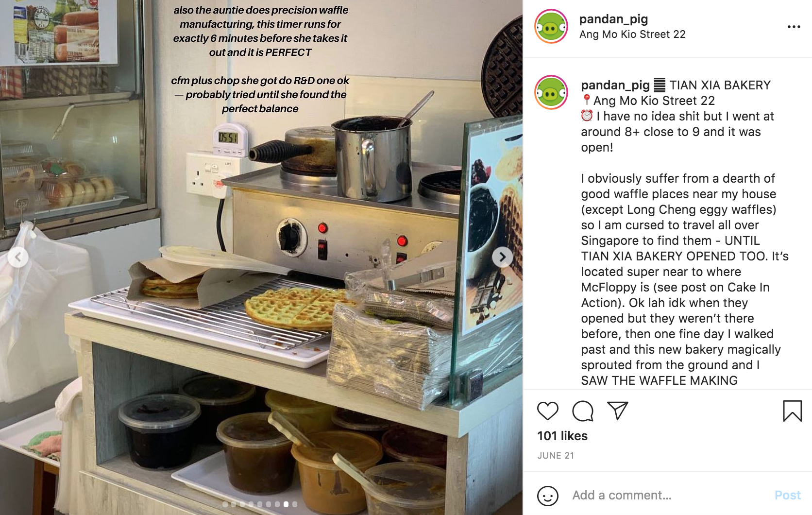Open the emoji picker smiley icon
This screenshot has height=515, width=812.
(548, 496)
